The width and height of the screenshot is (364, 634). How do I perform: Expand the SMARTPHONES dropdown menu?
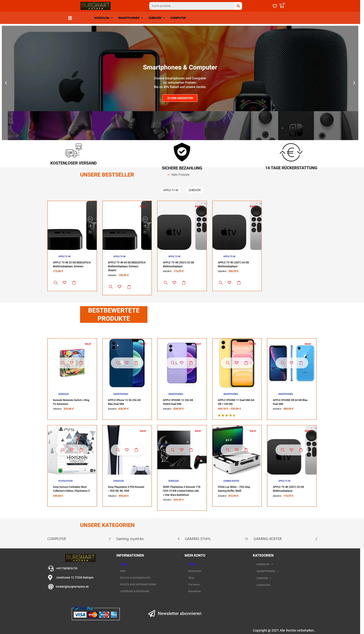(130, 18)
